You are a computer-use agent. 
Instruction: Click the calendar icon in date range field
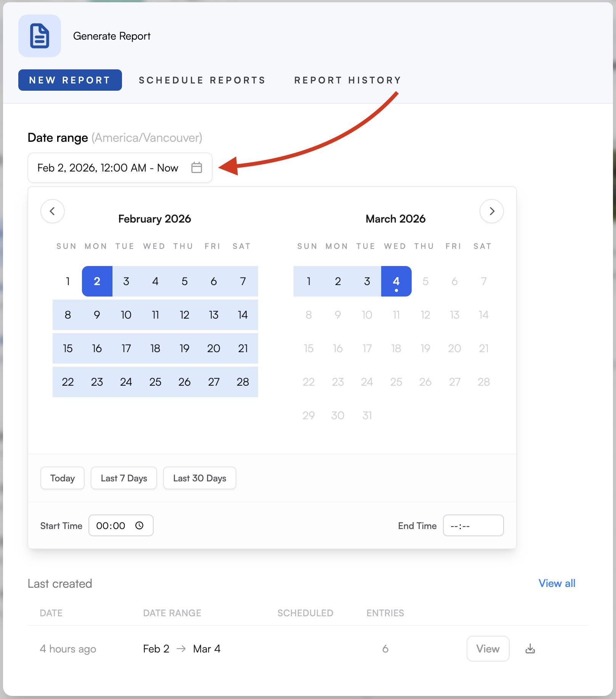(197, 167)
